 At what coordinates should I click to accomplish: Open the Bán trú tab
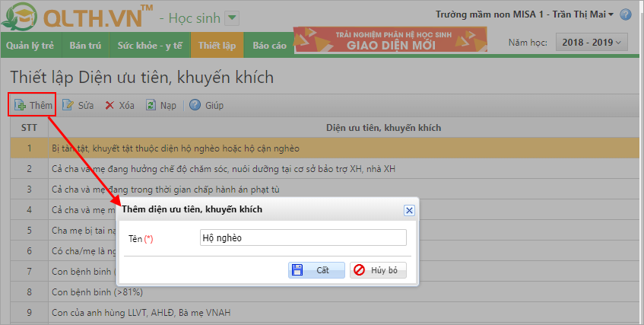85,45
